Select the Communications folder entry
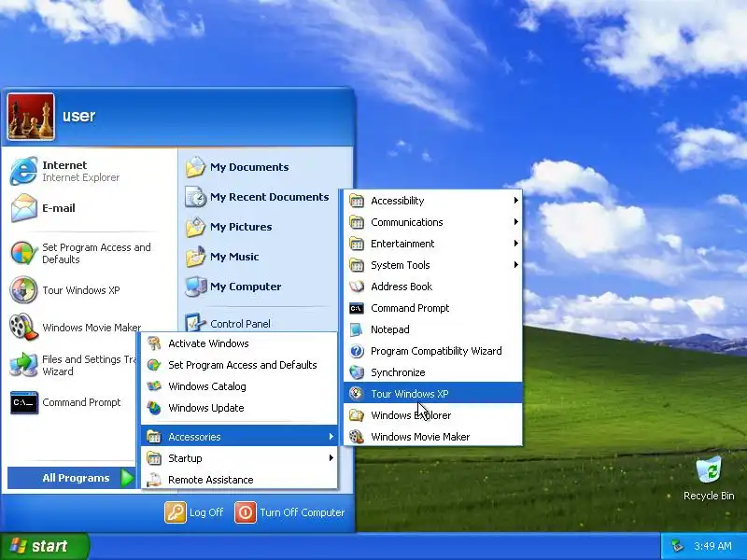 click(433, 222)
